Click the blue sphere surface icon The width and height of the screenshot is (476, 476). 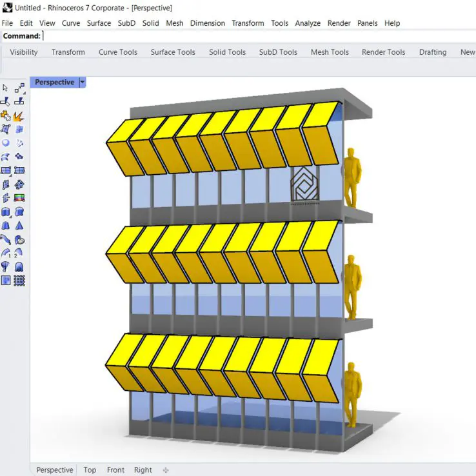tap(6, 143)
